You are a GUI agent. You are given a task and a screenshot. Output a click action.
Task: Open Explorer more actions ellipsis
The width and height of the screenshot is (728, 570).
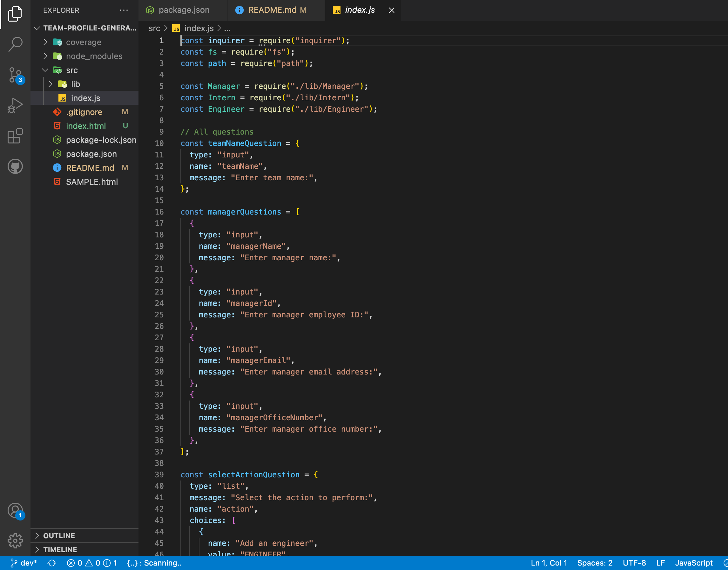coord(124,10)
